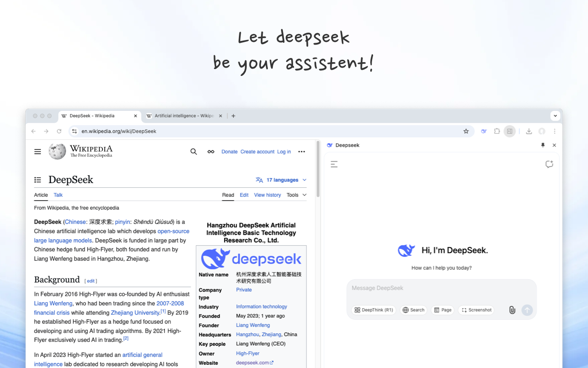Close the DeepSeek Wikipedia tab
This screenshot has height=368, width=588.
pyautogui.click(x=135, y=116)
